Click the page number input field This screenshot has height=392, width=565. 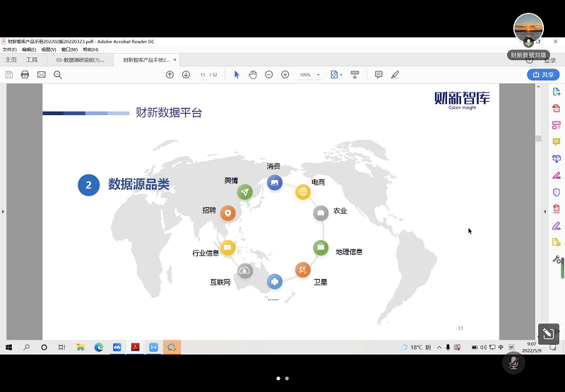[203, 75]
